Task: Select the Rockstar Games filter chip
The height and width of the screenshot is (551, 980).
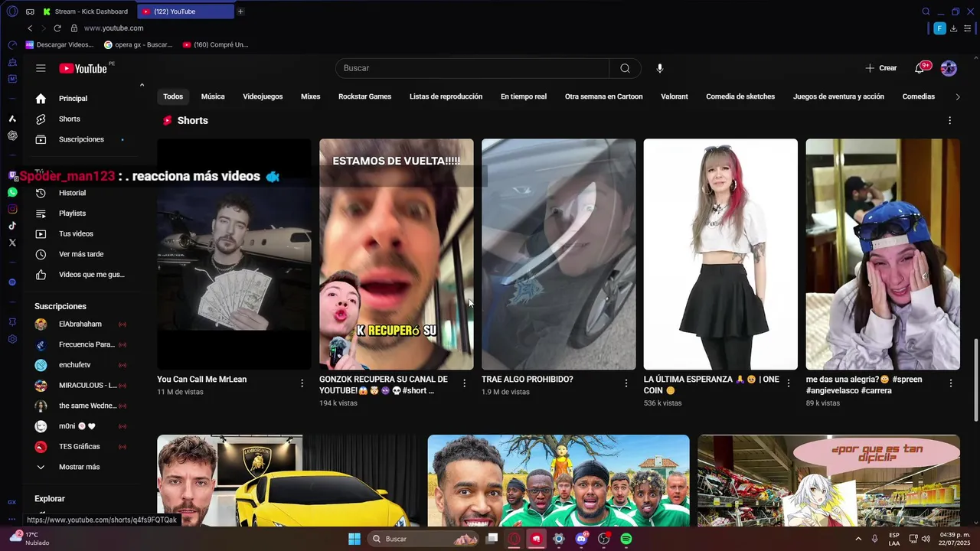Action: pyautogui.click(x=364, y=96)
